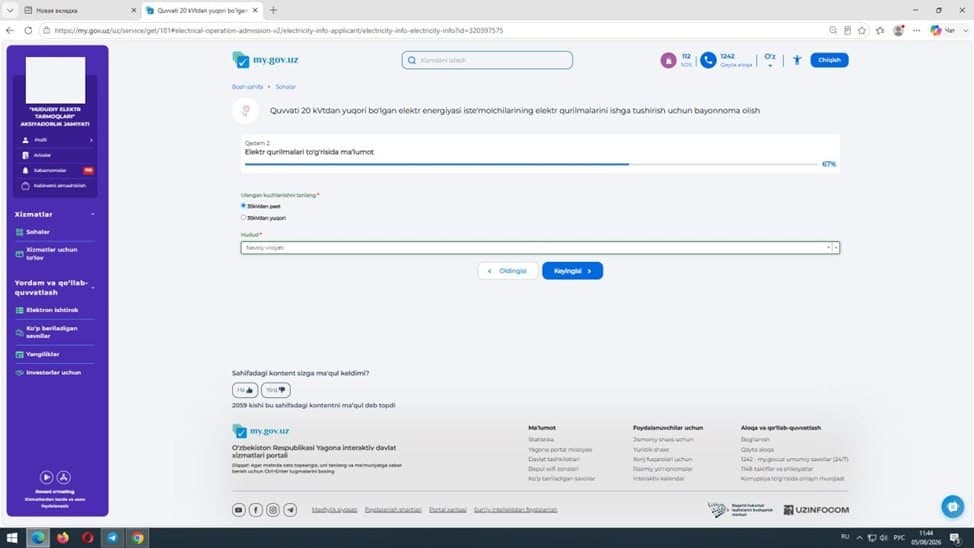Add page to favorites star icon
The image size is (974, 548).
(862, 30)
